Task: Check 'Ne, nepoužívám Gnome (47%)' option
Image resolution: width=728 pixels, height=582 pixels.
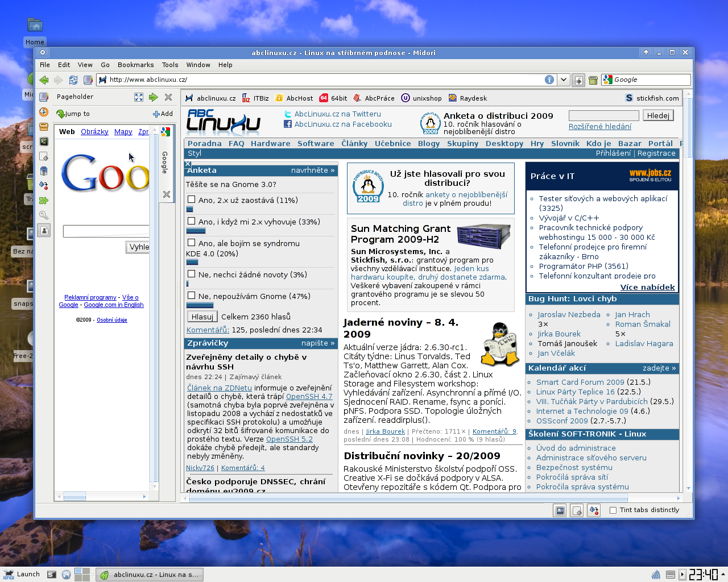Action: click(192, 296)
